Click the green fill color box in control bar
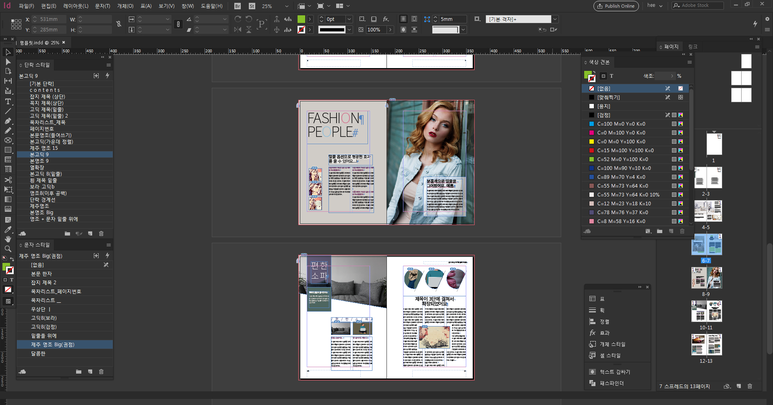 tap(301, 19)
